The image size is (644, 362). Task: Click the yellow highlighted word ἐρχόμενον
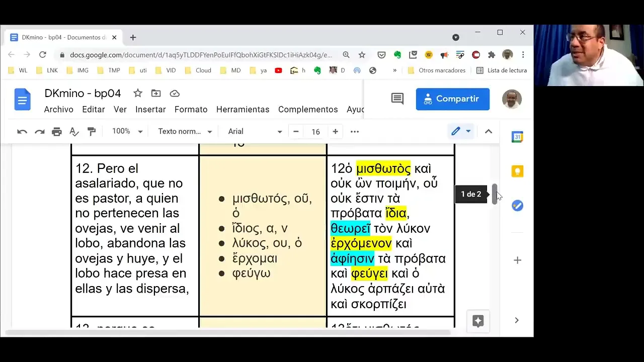tap(361, 243)
